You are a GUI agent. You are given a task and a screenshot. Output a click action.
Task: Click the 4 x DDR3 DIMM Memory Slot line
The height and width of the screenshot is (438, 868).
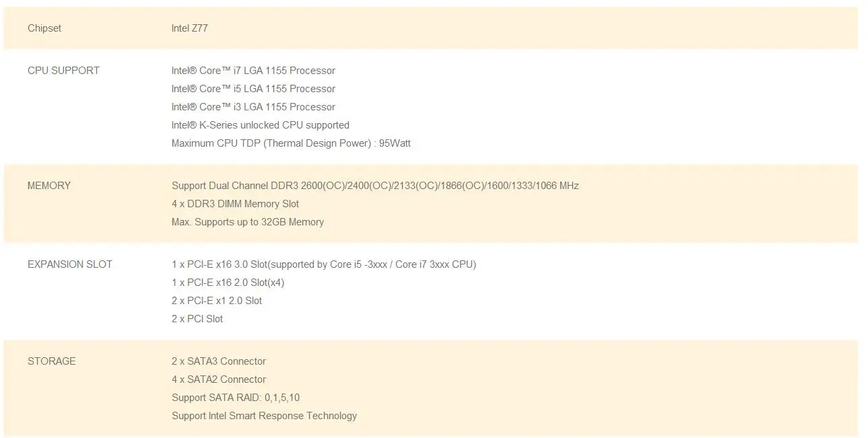235,204
